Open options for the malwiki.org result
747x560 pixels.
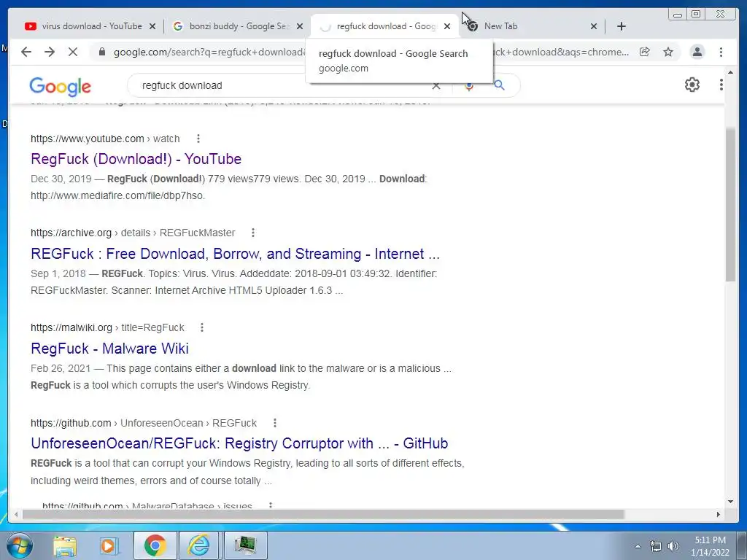(202, 327)
